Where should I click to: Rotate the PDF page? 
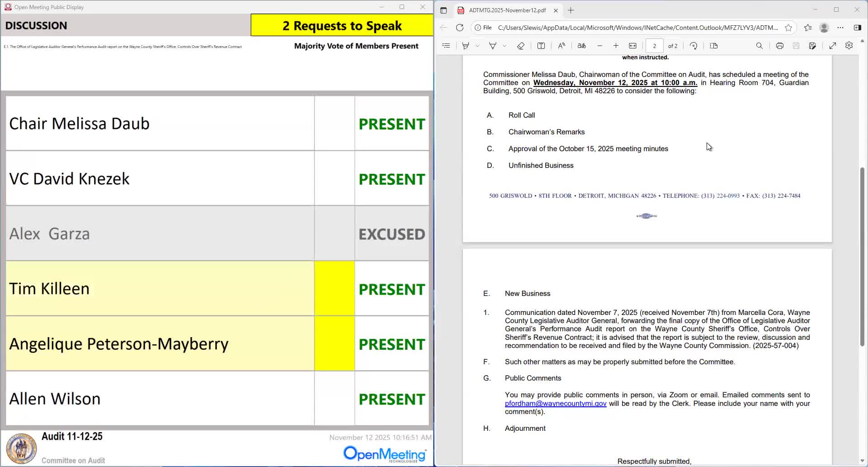(693, 46)
